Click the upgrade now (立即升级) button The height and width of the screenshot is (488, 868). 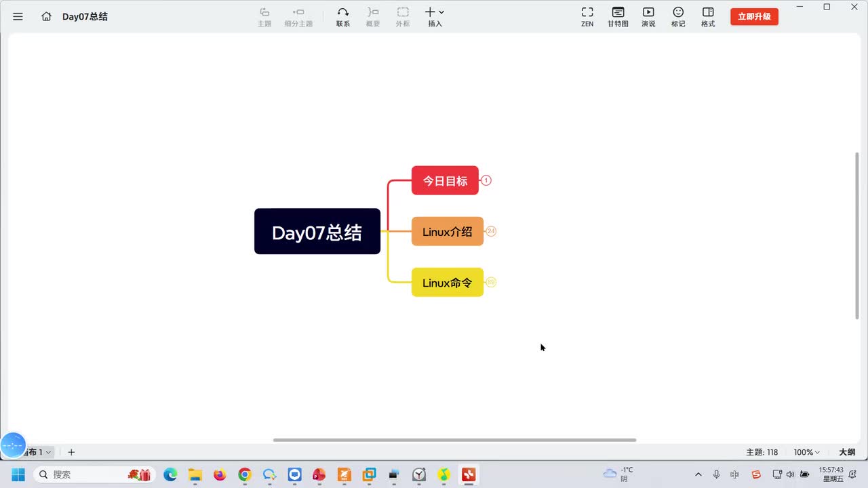[754, 17]
